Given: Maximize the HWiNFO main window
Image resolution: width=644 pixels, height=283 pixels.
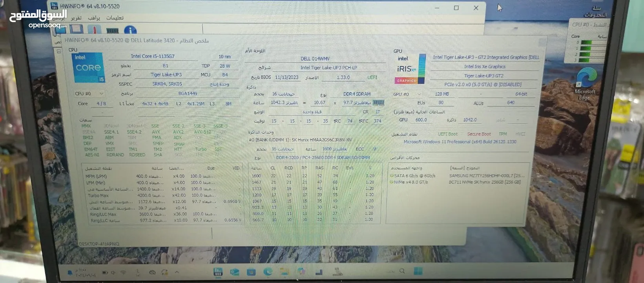Looking at the screenshot, I should [x=456, y=8].
